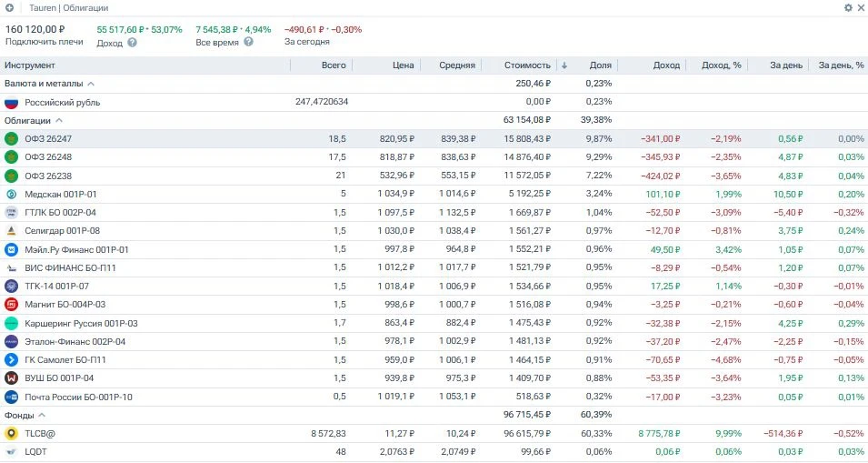Select ТГК-14 001Р-07 instrument name
The image size is (868, 463).
click(57, 287)
